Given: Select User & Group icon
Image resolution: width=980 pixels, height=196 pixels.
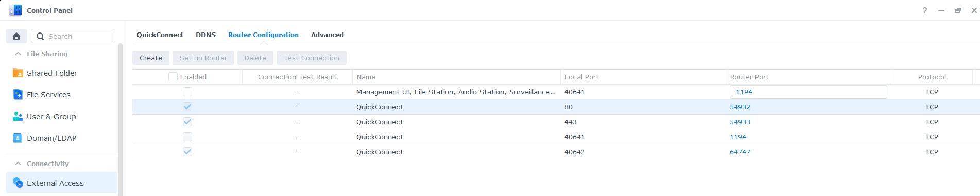Looking at the screenshot, I should coord(18,116).
